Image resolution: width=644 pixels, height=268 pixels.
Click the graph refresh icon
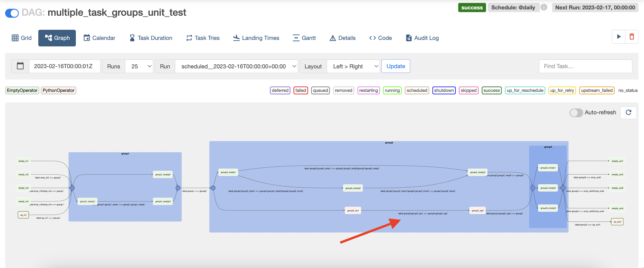pyautogui.click(x=628, y=112)
